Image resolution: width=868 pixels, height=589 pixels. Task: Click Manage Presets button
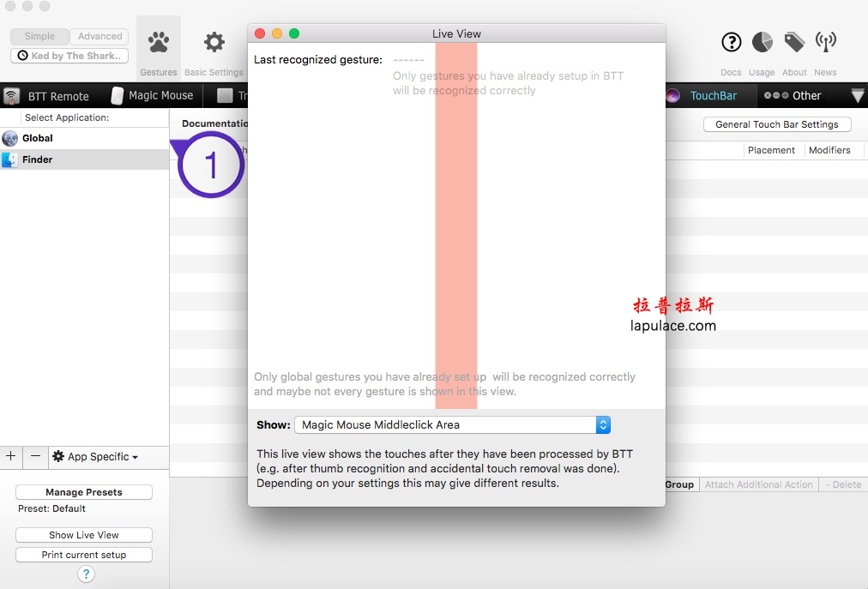[x=83, y=492]
